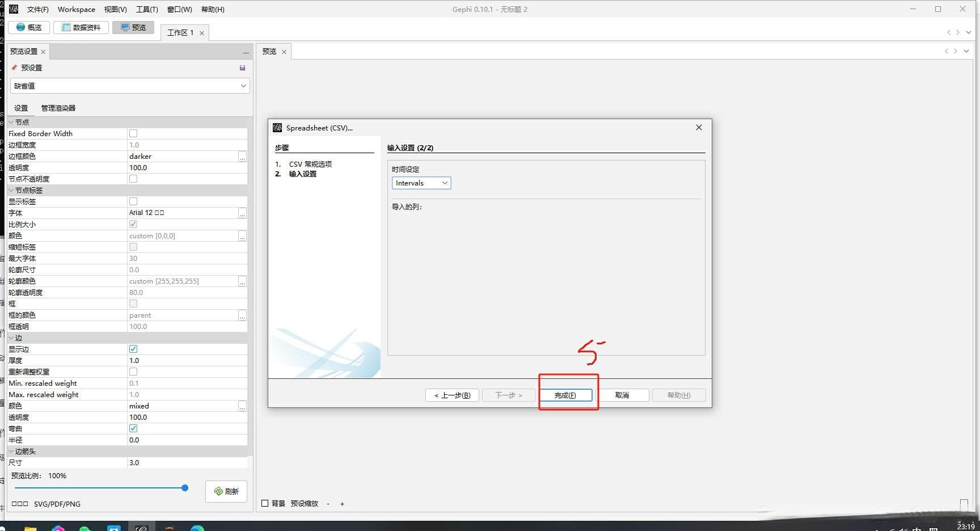Toggle the 缩短标签 checkbox
Screen dimensions: 980x531
tap(133, 247)
